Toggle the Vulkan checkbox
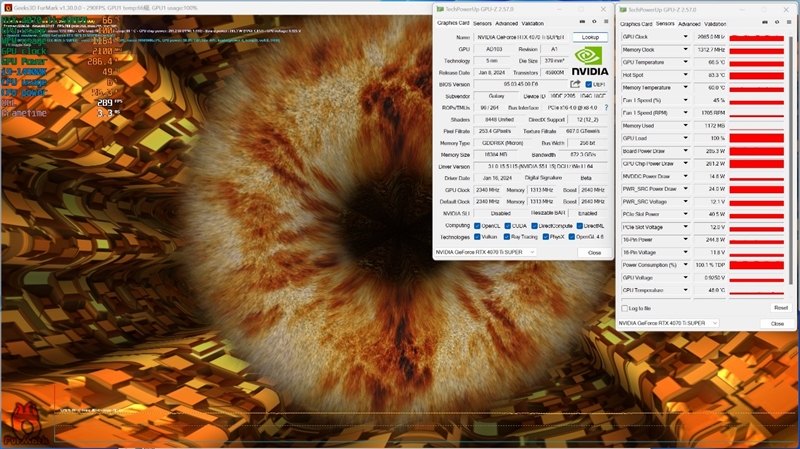Viewport: 800px width, 449px height. pos(477,237)
